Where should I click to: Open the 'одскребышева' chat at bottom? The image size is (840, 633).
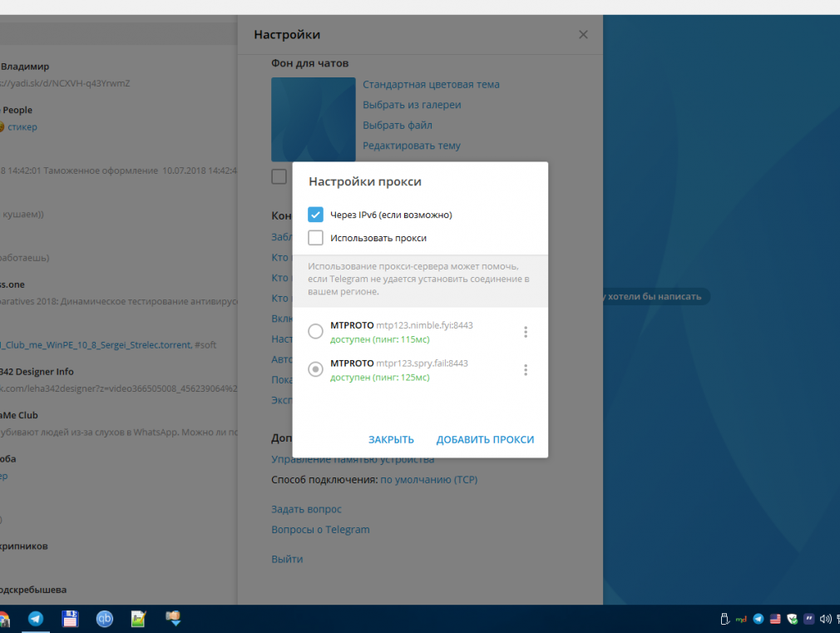118,592
